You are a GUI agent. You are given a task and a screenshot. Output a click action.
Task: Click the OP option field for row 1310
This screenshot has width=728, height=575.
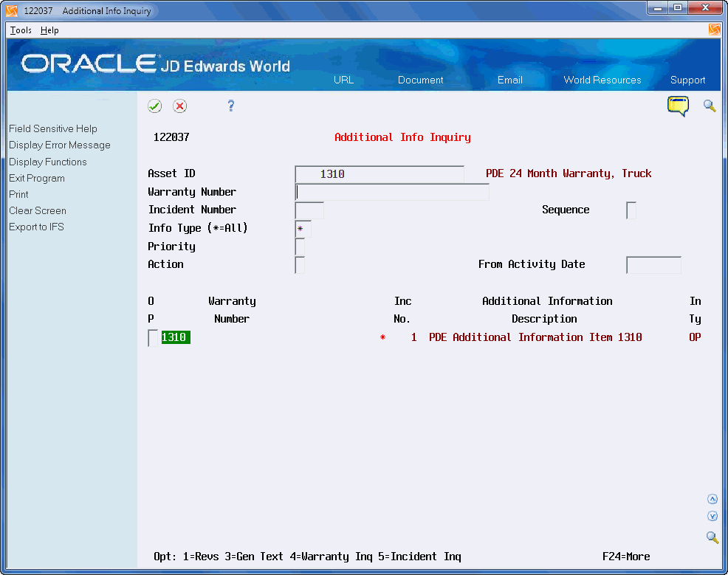pyautogui.click(x=153, y=338)
